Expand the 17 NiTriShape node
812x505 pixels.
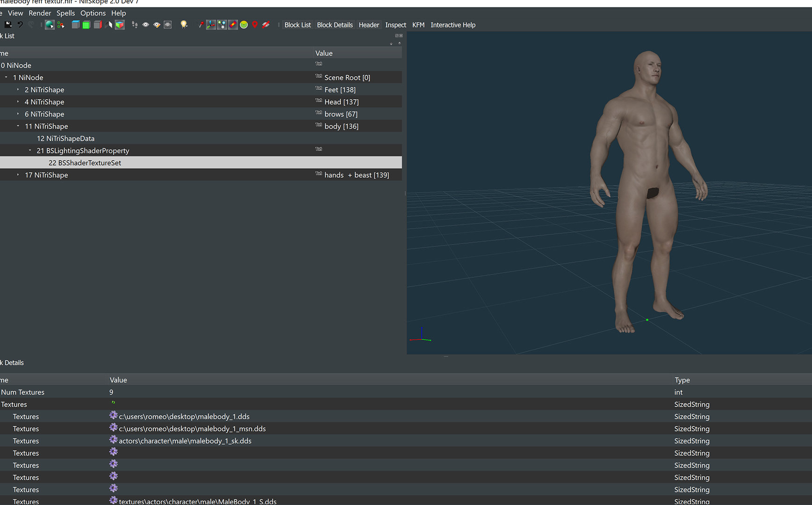coord(18,174)
